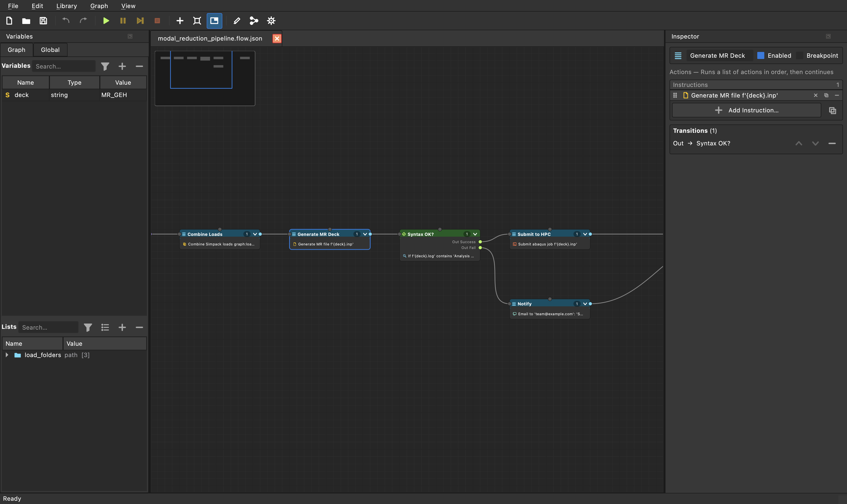
Task: Create a new file from toolbar
Action: pos(9,21)
